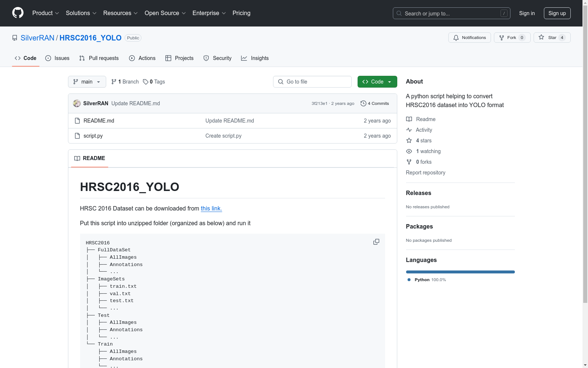This screenshot has height=368, width=588.
Task: Click the fork icon beside 0 forks
Action: [x=409, y=162]
